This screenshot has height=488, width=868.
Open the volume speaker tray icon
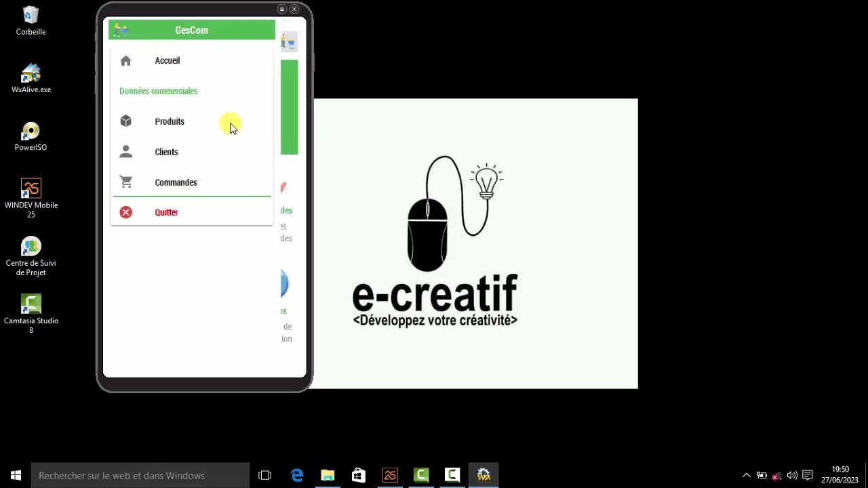[x=792, y=475]
